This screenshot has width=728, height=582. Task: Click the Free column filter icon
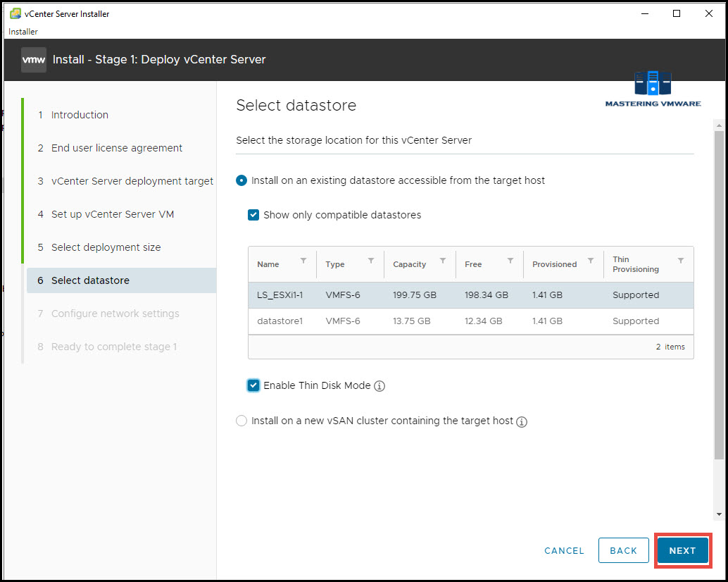coord(510,261)
